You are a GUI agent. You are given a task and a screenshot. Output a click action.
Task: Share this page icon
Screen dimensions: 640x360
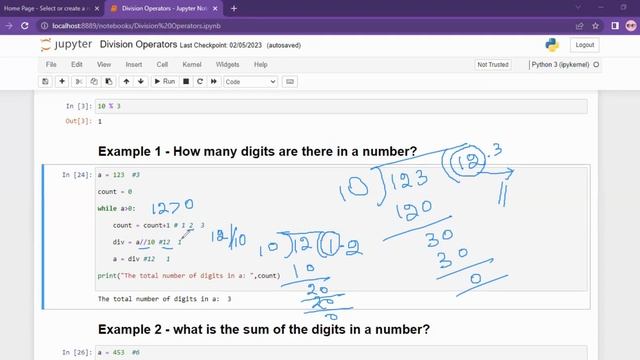tap(579, 26)
